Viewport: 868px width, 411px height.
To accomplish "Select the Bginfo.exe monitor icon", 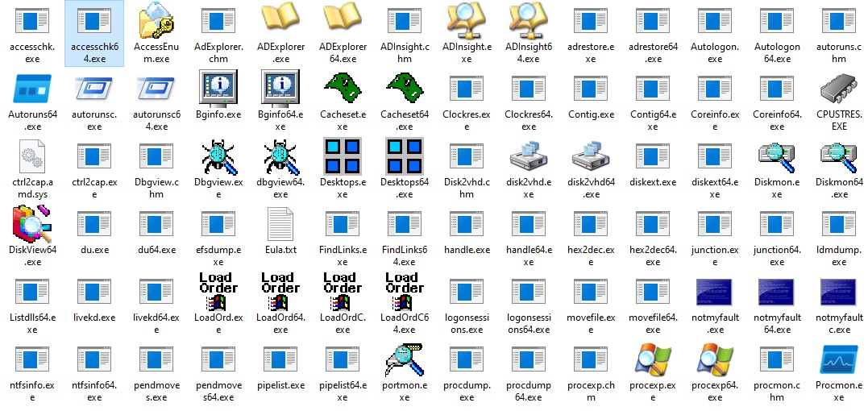I will coord(218,87).
